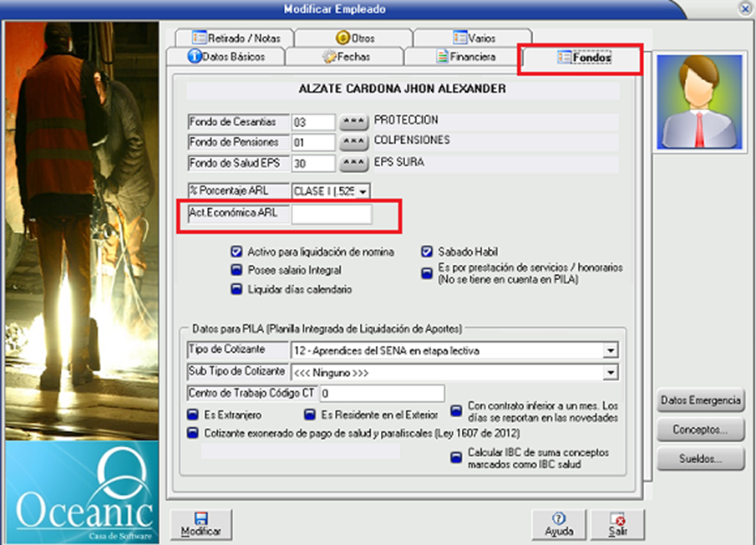Expand Sub Tipo de Cotizante list

pyautogui.click(x=611, y=372)
